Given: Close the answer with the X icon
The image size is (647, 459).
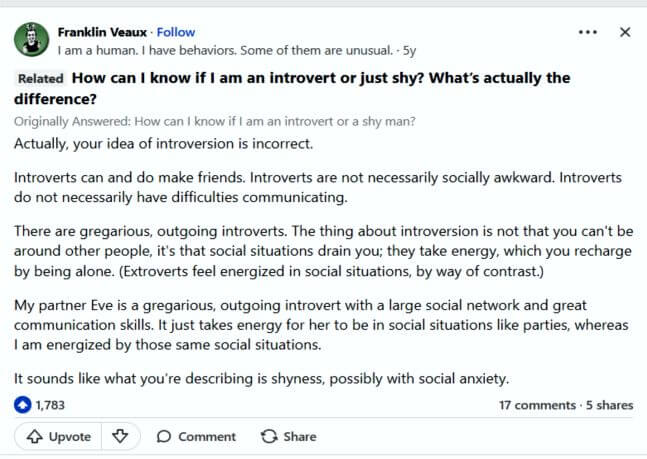Looking at the screenshot, I should coord(625,32).
